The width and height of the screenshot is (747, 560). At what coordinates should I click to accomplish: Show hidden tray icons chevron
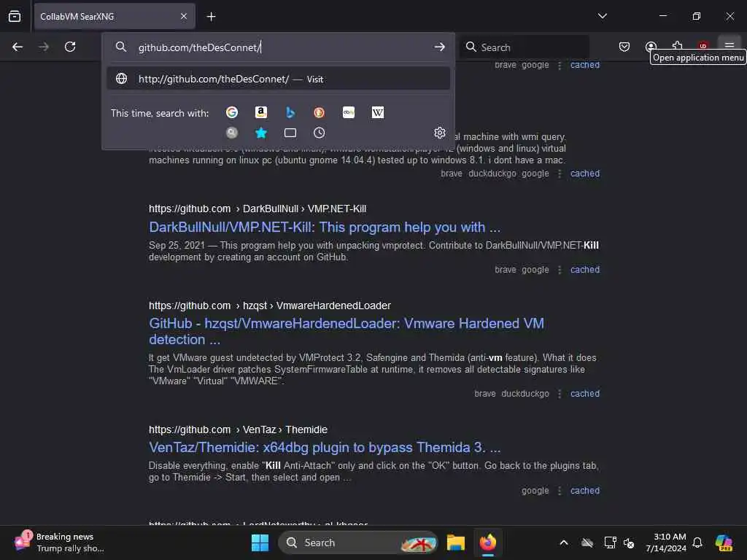click(564, 542)
